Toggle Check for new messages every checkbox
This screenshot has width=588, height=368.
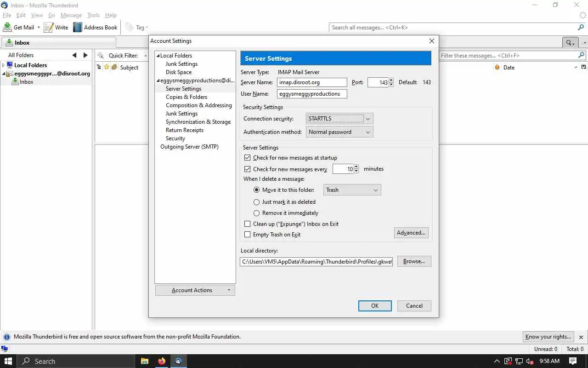(247, 169)
